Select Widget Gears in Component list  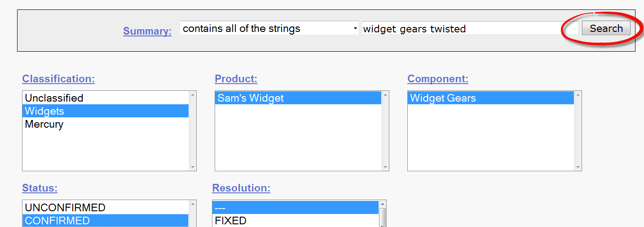443,98
